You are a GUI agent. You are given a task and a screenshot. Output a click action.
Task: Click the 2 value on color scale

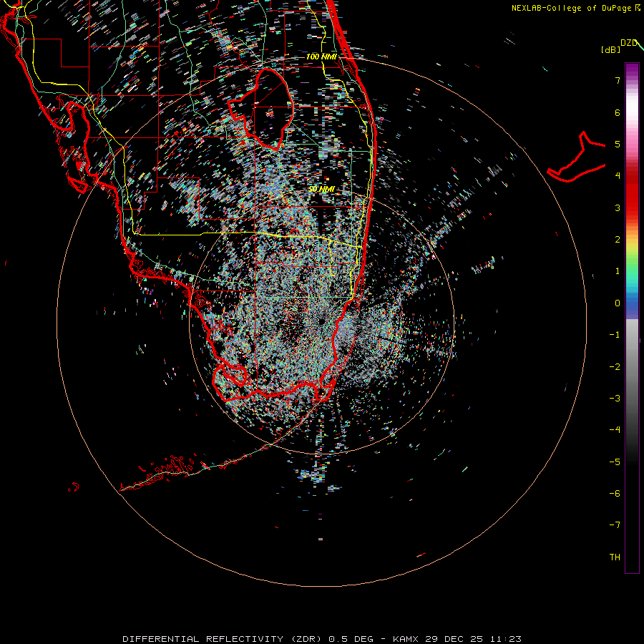click(618, 240)
